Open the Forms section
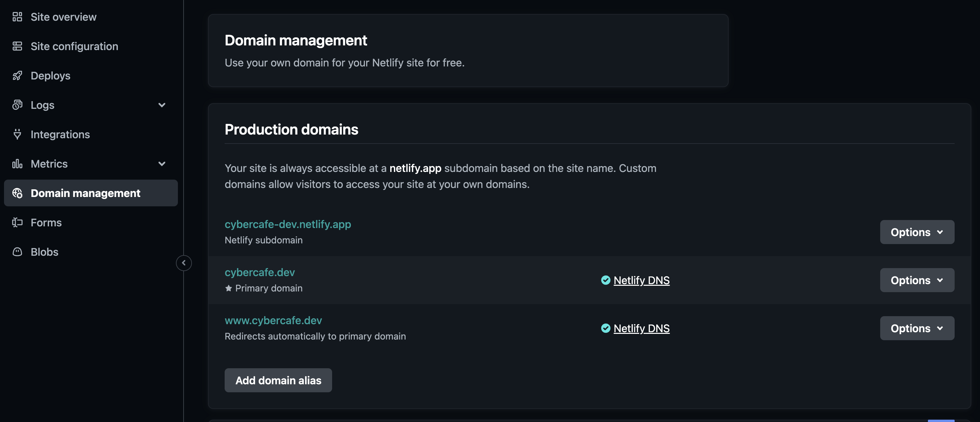 [90, 222]
